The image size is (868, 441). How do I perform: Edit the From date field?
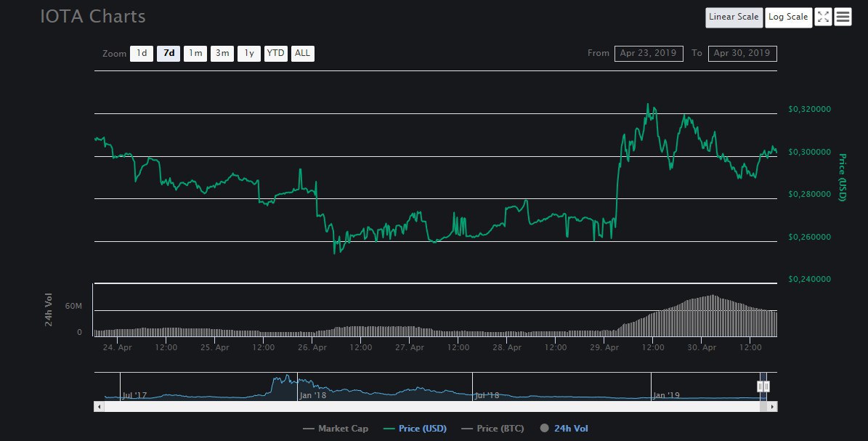click(x=649, y=53)
